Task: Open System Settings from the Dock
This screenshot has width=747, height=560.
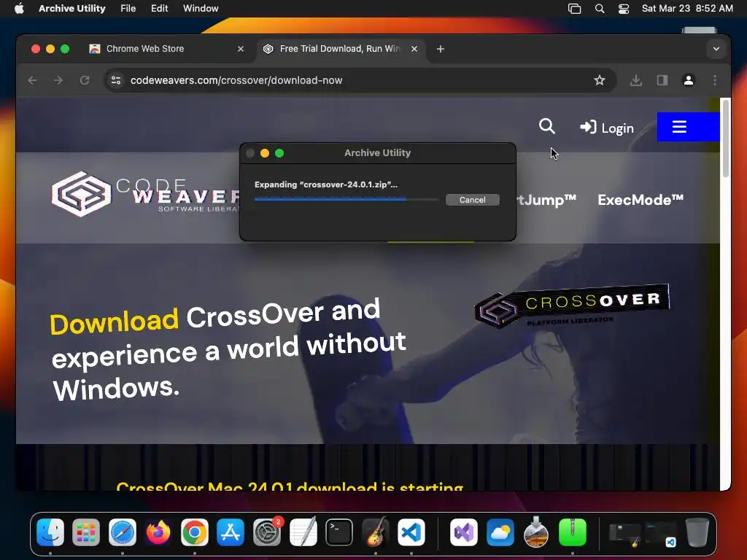Action: pyautogui.click(x=267, y=532)
